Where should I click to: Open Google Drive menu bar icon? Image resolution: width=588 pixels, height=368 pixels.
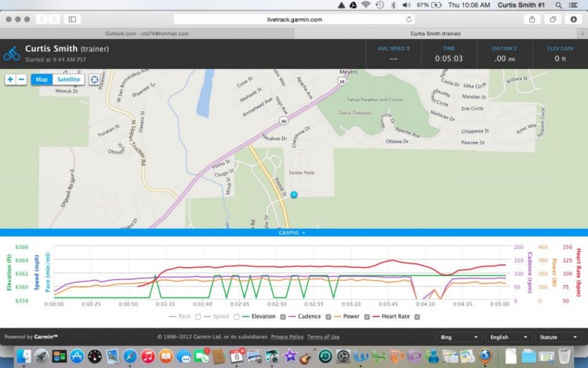click(x=353, y=5)
